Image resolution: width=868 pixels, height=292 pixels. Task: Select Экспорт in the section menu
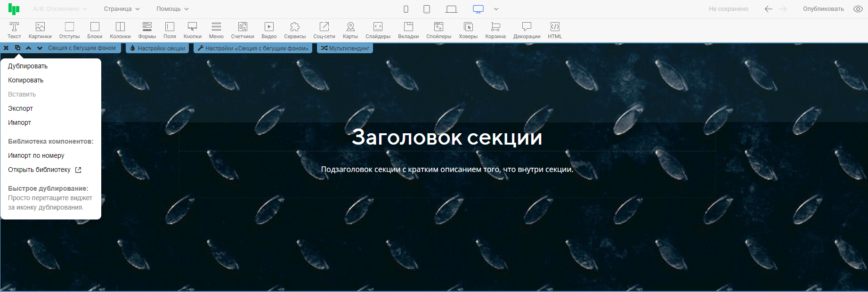(20, 108)
